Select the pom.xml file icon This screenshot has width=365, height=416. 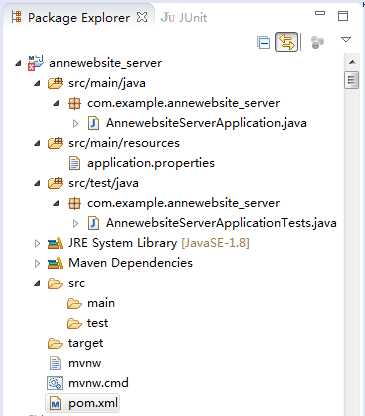click(x=55, y=404)
